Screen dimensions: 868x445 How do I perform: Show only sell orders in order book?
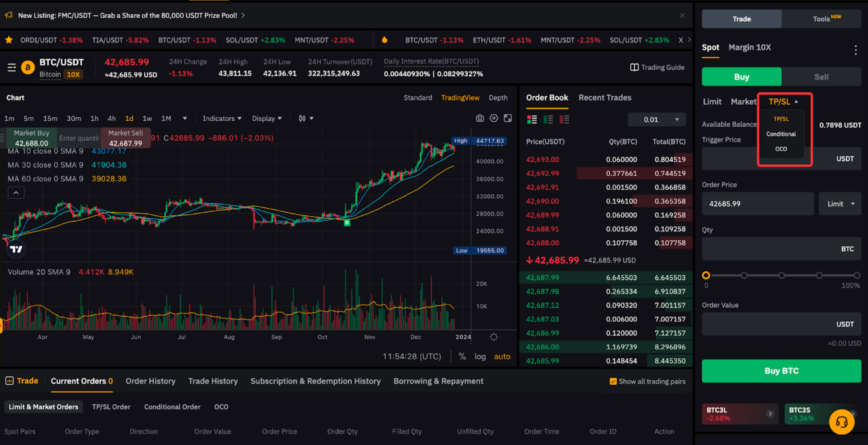(x=564, y=119)
